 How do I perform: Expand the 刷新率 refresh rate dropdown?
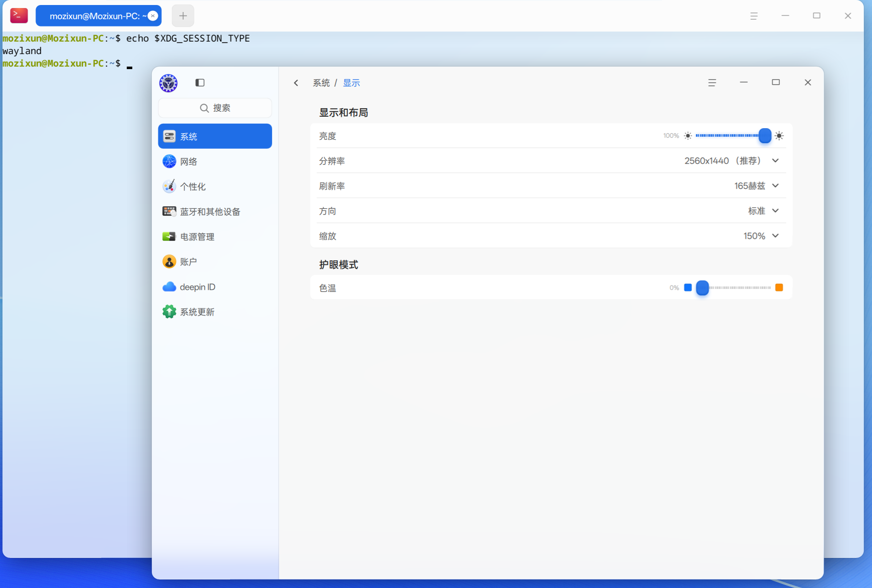coord(775,186)
